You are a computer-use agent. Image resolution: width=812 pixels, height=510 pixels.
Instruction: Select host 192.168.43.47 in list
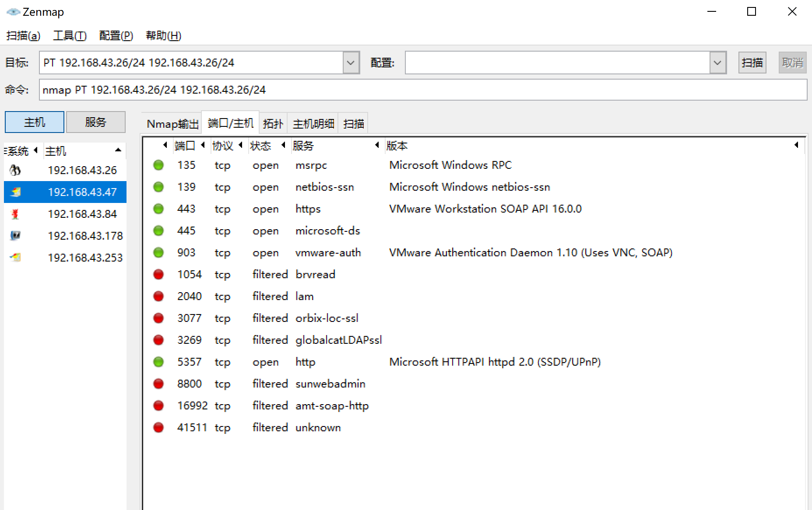[65, 192]
